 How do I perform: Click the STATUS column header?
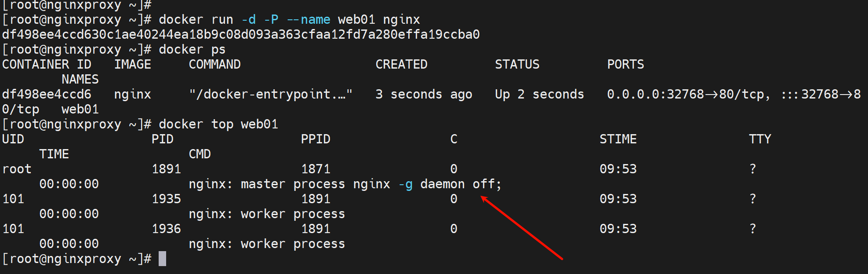point(517,64)
